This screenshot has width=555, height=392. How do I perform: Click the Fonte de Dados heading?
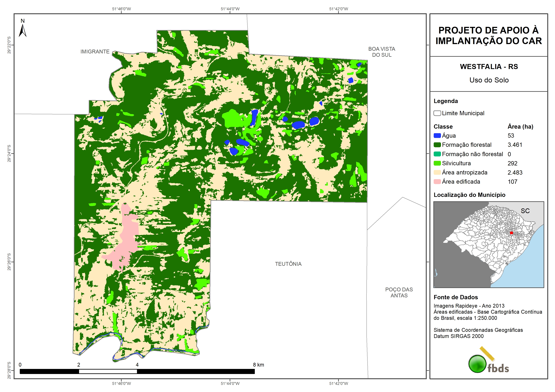(x=456, y=297)
